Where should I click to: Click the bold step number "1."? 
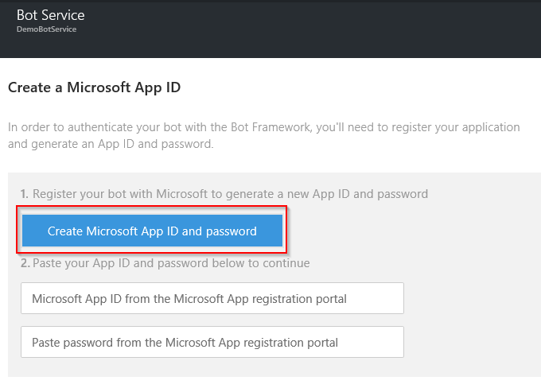pos(25,194)
